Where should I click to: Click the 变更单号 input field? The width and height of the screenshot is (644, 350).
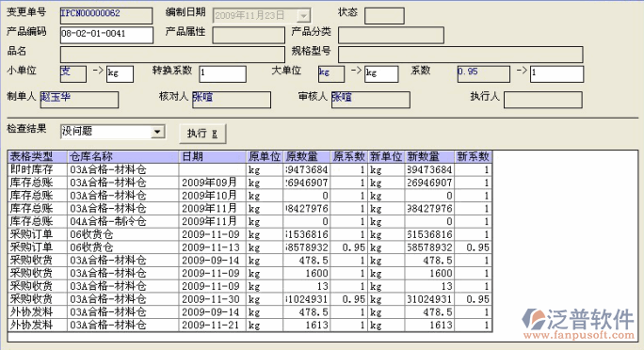106,16
